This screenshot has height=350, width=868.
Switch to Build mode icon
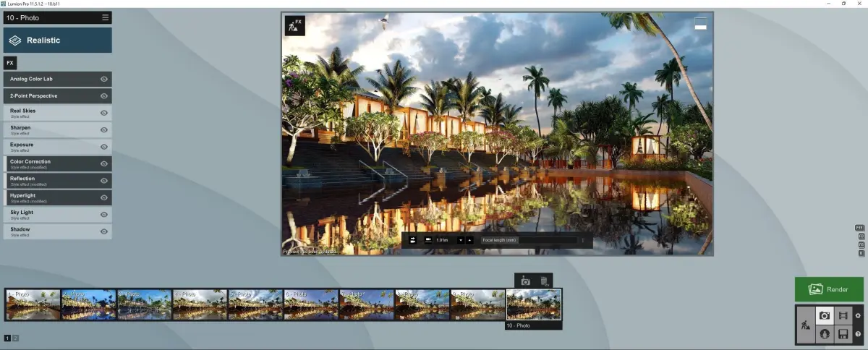(x=805, y=325)
